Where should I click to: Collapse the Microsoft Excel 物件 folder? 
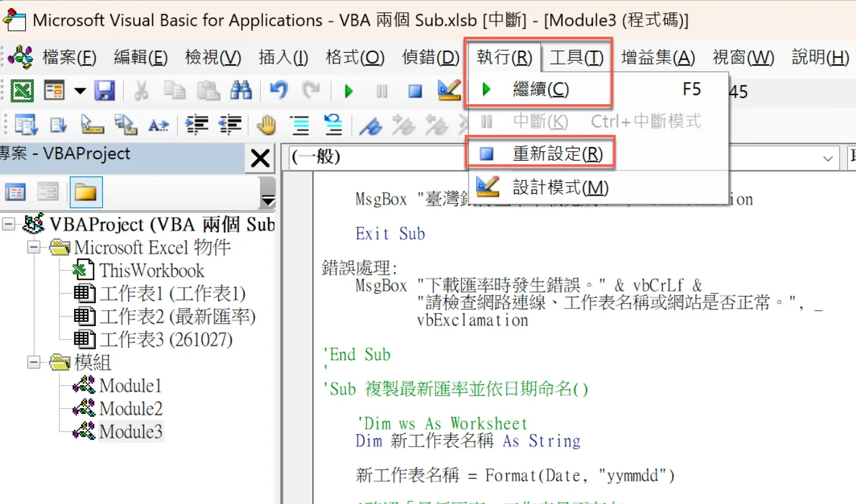tap(34, 248)
